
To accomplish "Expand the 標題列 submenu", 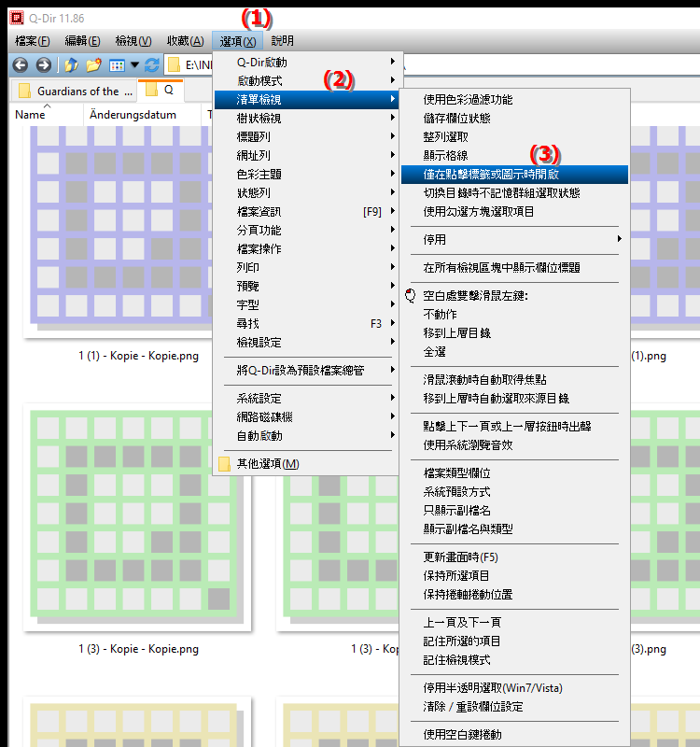I will [306, 136].
